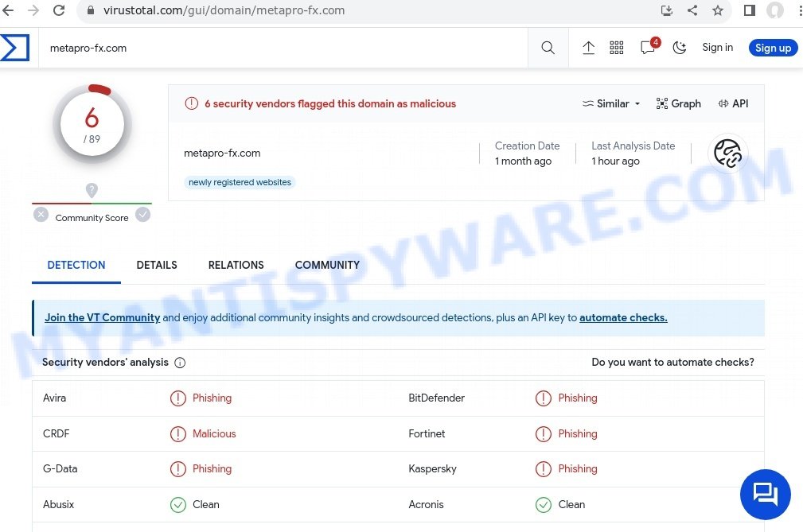Click the Creation Date label
The height and width of the screenshot is (532, 803).
tap(527, 146)
